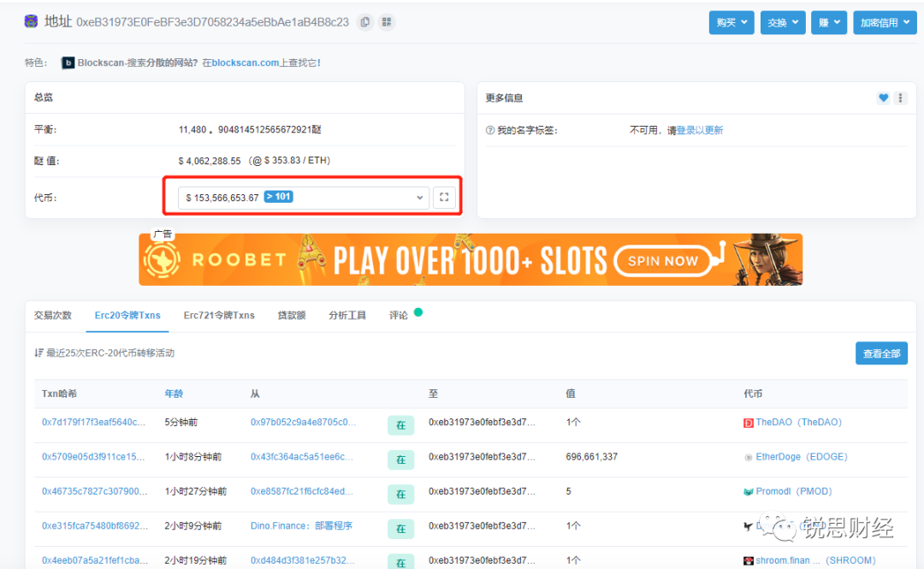Add address to favorites via heart icon
Image resolution: width=924 pixels, height=569 pixels.
coord(883,98)
